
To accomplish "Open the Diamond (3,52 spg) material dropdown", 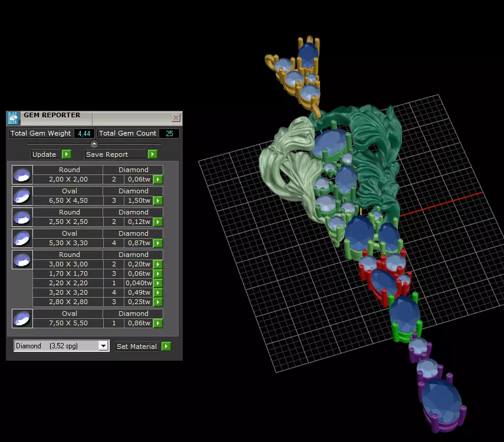I will [x=103, y=346].
